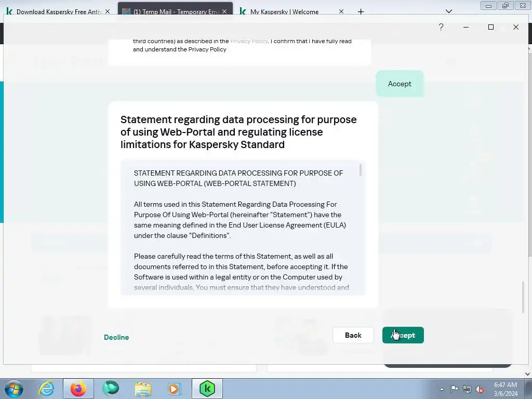The image size is (532, 399).
Task: Show hidden system tray icons
Action: [442, 389]
